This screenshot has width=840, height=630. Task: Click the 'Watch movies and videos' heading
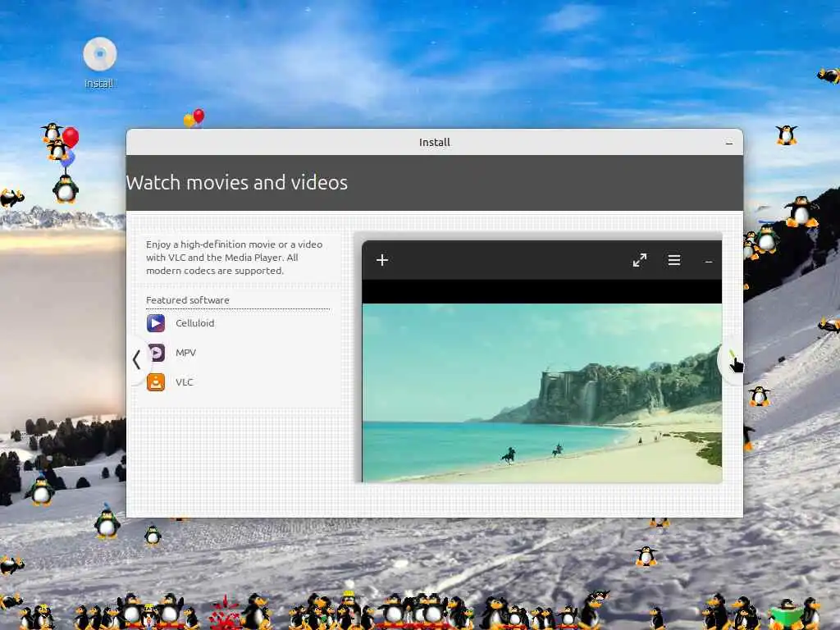tap(237, 183)
